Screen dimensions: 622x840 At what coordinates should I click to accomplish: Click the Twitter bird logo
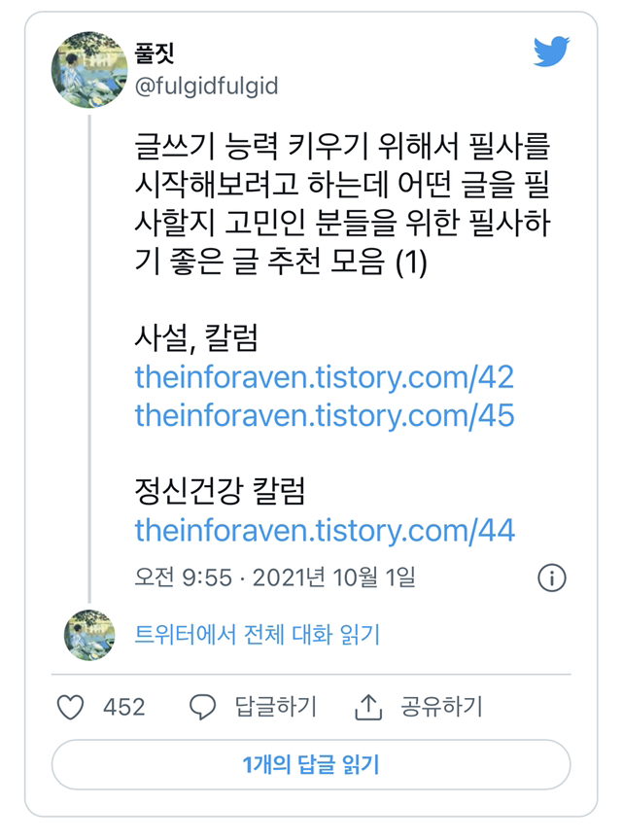pos(552,52)
